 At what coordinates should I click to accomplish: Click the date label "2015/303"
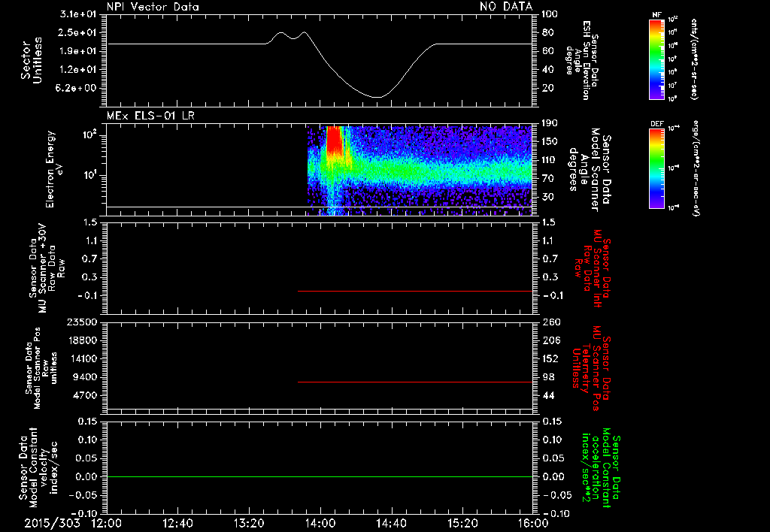tap(53, 523)
